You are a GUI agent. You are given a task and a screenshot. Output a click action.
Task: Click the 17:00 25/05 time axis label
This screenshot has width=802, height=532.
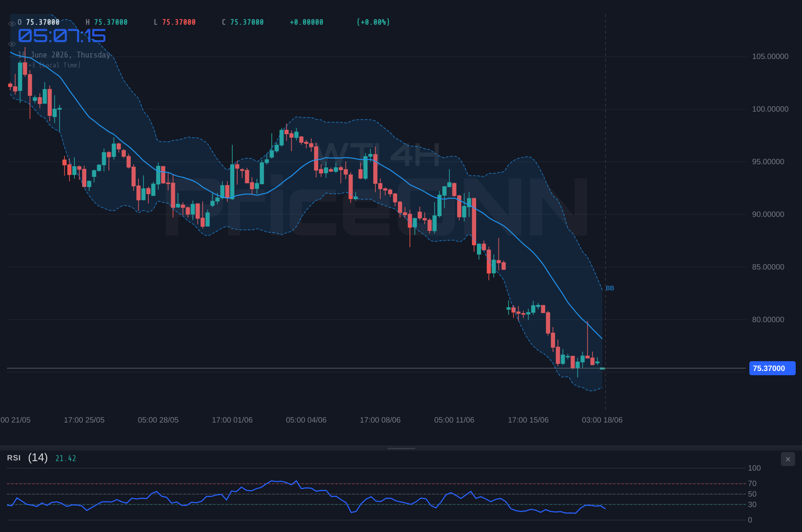(x=84, y=420)
